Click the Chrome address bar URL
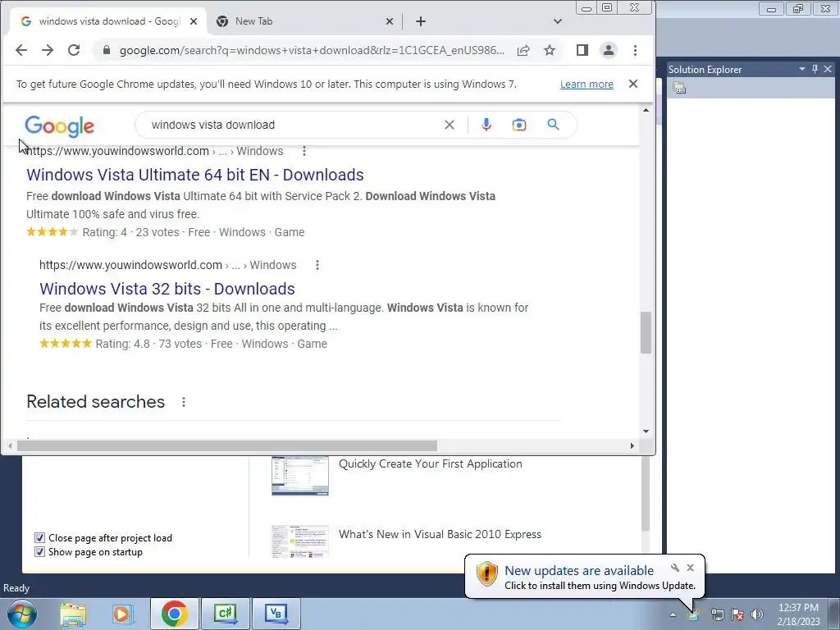Viewport: 840px width, 630px height. (x=312, y=50)
